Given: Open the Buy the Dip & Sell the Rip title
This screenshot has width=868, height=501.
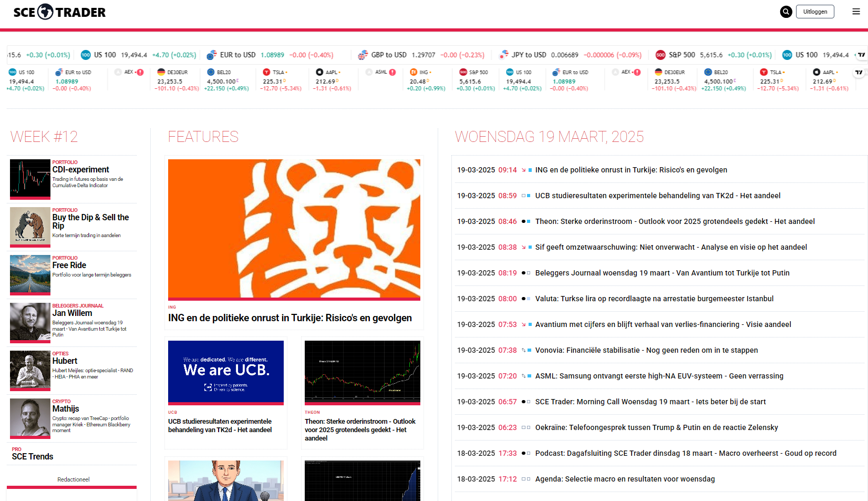Looking at the screenshot, I should [x=90, y=221].
